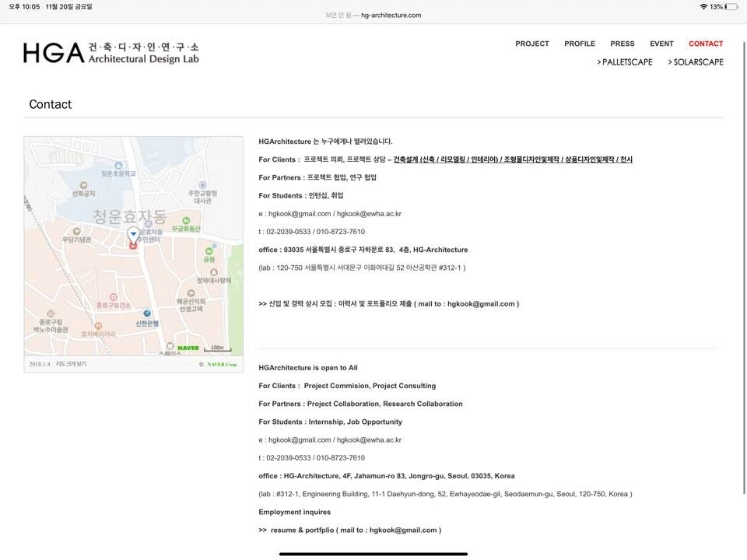
Task: Click the 우당기념관 icon on the map
Action: click(x=77, y=232)
